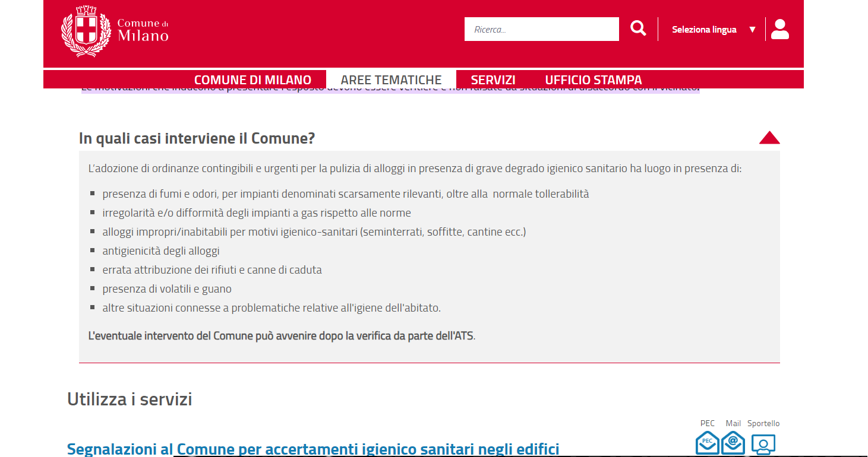Click list item 'altre situazioni connesse a problematiche'
868x457 pixels.
pyautogui.click(x=272, y=308)
